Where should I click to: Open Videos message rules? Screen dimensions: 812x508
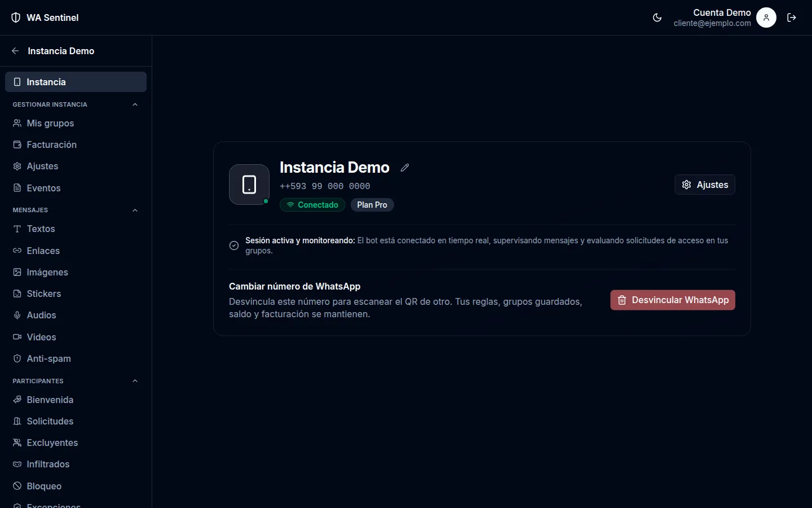pyautogui.click(x=76, y=337)
